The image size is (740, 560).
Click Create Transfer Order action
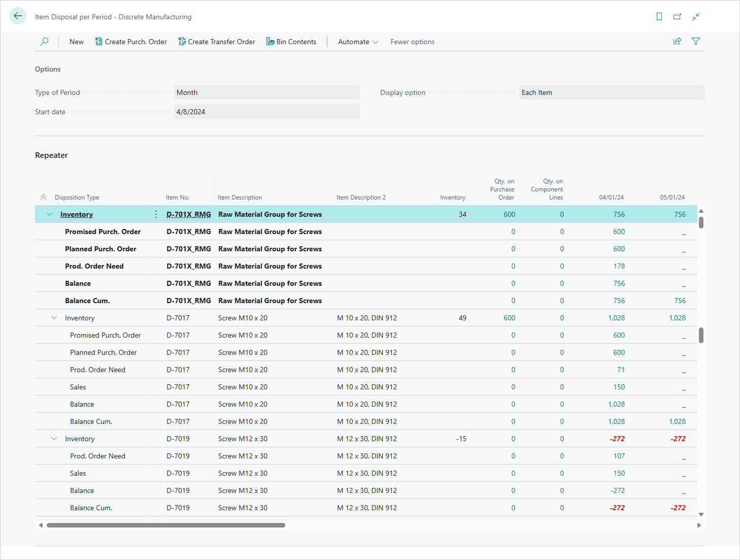coord(217,42)
